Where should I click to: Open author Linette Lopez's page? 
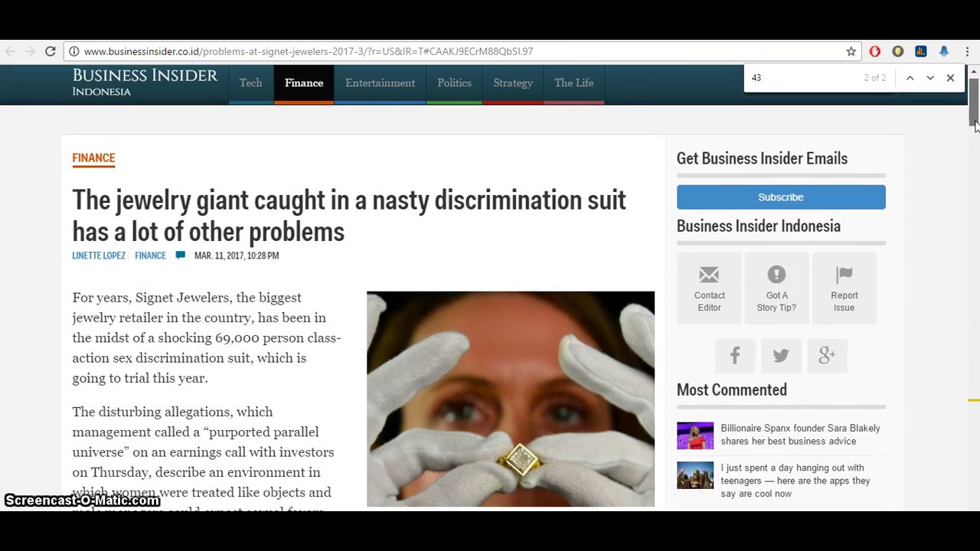[99, 256]
